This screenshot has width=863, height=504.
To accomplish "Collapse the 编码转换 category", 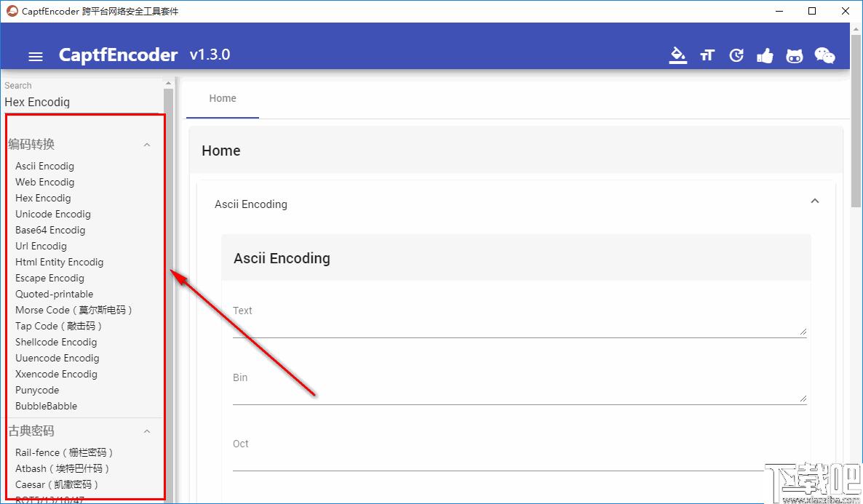I will (x=147, y=145).
